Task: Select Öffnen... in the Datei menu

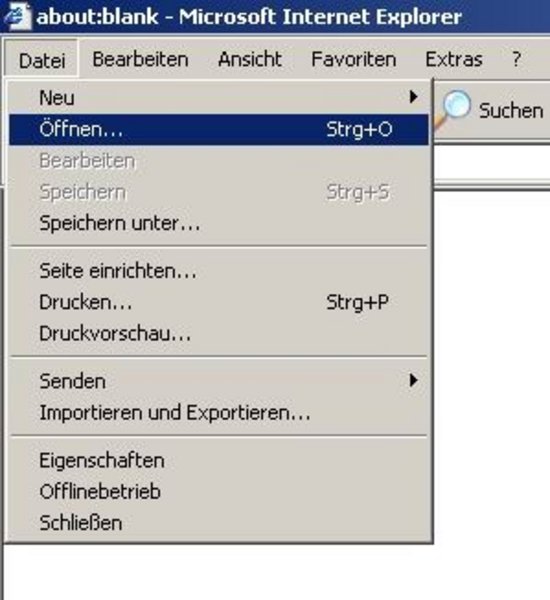Action: coord(219,129)
